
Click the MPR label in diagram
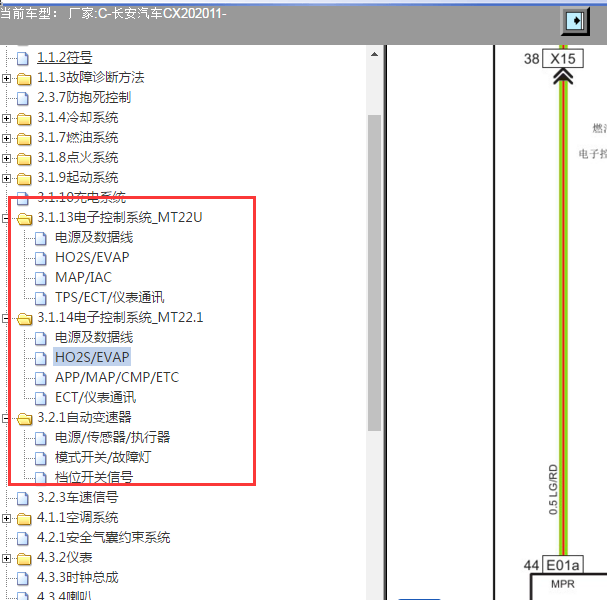click(x=562, y=584)
